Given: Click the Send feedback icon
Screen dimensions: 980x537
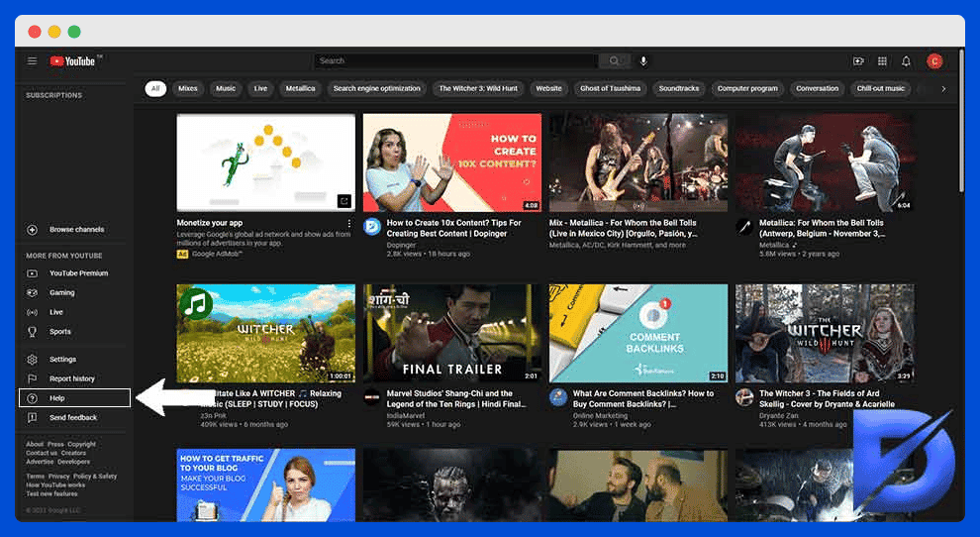Looking at the screenshot, I should (x=32, y=417).
